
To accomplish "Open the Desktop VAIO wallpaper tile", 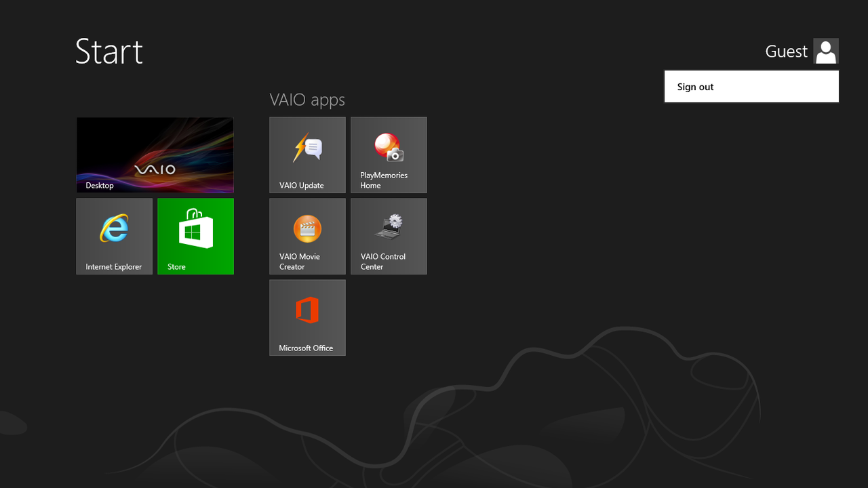I will [x=155, y=155].
